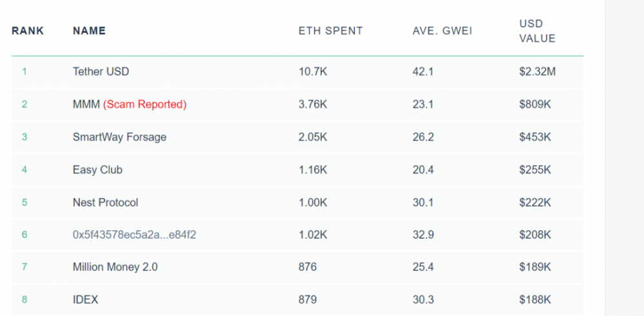This screenshot has height=316, width=644.
Task: Click the USD VALUE column header
Action: pos(537,32)
